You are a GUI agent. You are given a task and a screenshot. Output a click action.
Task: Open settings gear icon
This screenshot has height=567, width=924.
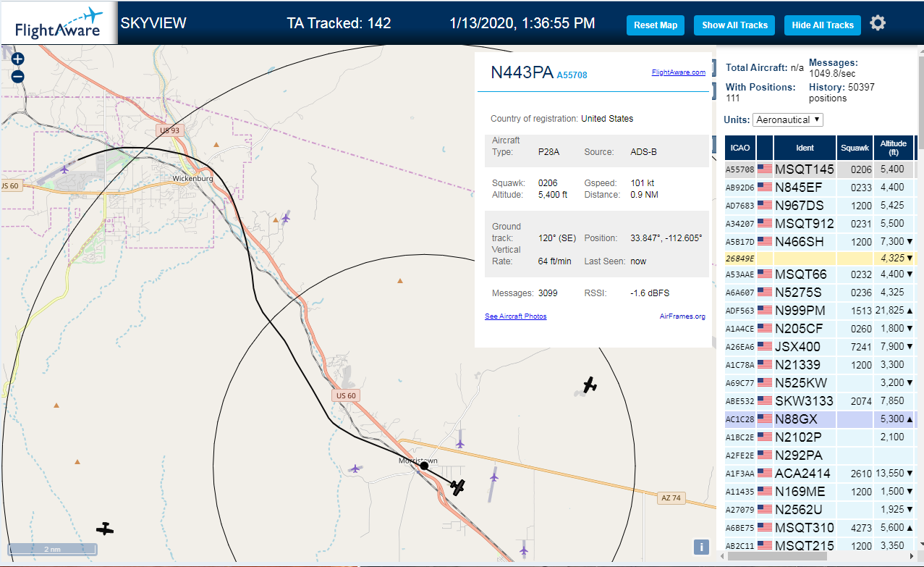pos(878,23)
